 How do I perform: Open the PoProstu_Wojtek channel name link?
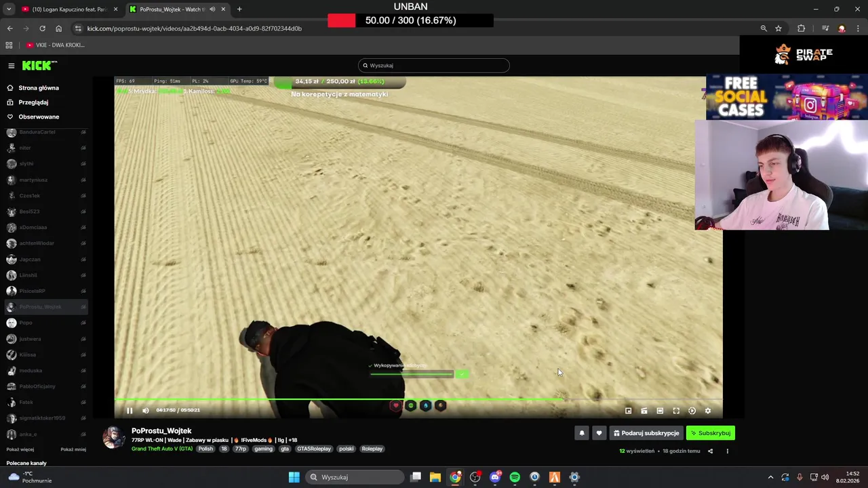161,431
